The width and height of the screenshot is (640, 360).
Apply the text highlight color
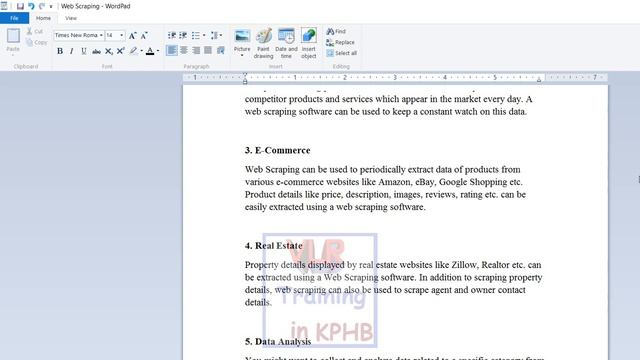(133, 51)
